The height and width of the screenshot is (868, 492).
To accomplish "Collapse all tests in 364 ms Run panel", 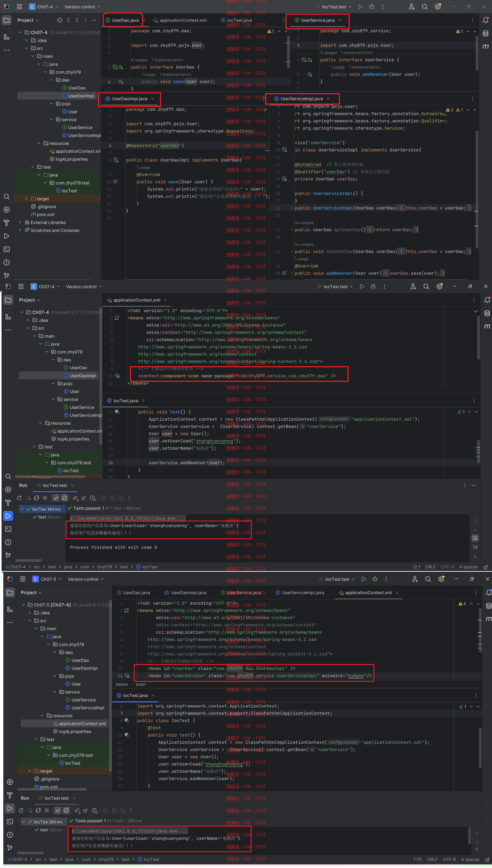I will pyautogui.click(x=84, y=498).
